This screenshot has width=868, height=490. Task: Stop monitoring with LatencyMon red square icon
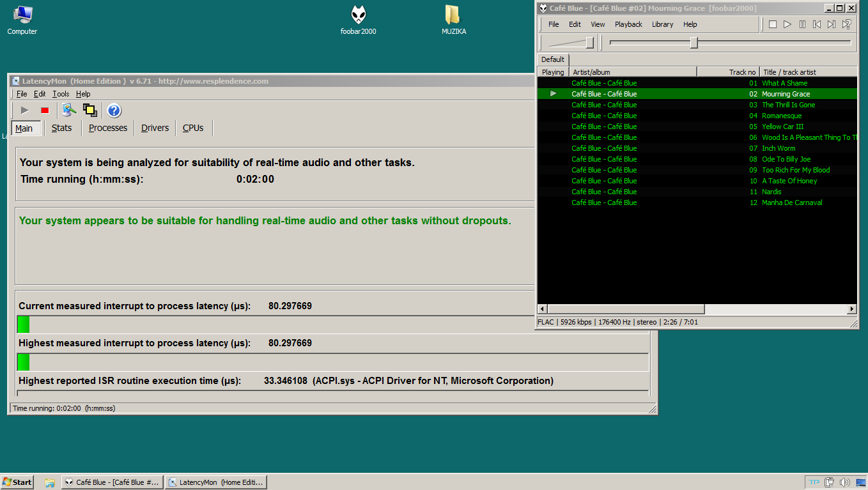[45, 111]
